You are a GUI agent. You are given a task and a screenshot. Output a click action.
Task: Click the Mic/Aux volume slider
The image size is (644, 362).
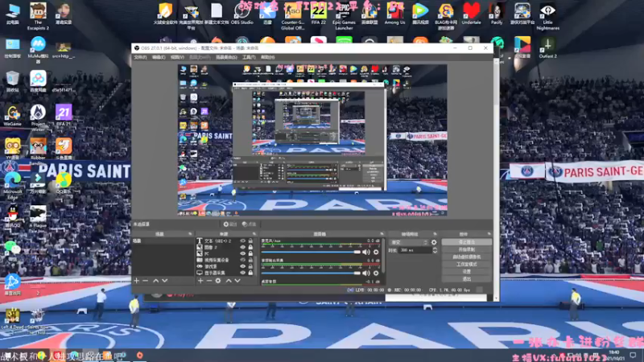pos(311,252)
